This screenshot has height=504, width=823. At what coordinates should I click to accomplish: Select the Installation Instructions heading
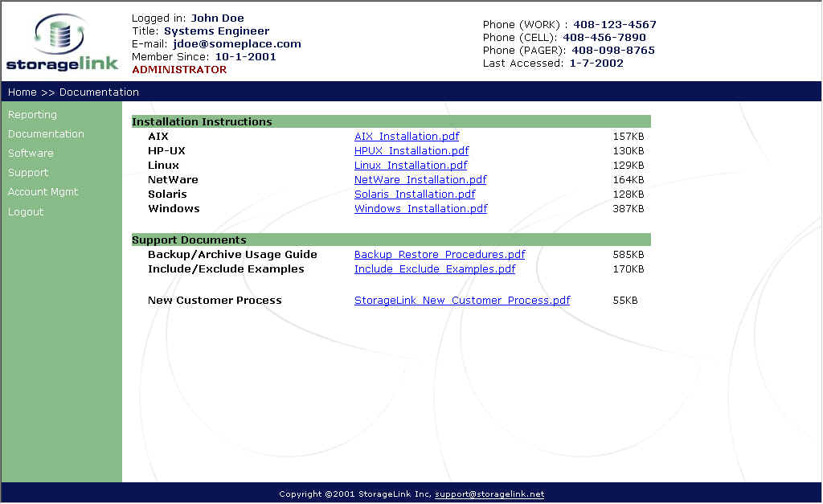pos(202,122)
